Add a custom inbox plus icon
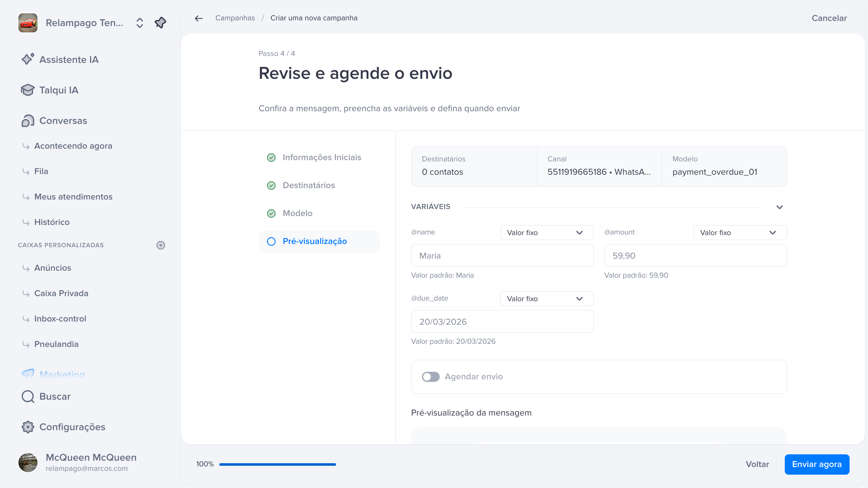Screen dimensions: 868x488 161,245
